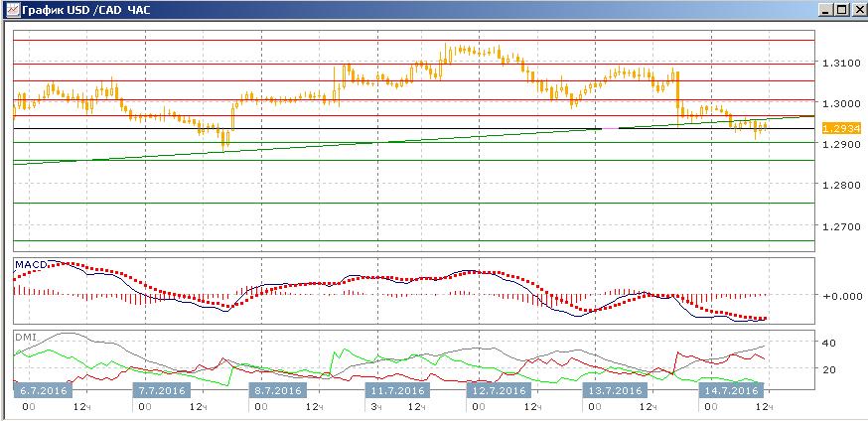Click the 14.7.2016 date marker
The image size is (868, 421).
[x=731, y=390]
